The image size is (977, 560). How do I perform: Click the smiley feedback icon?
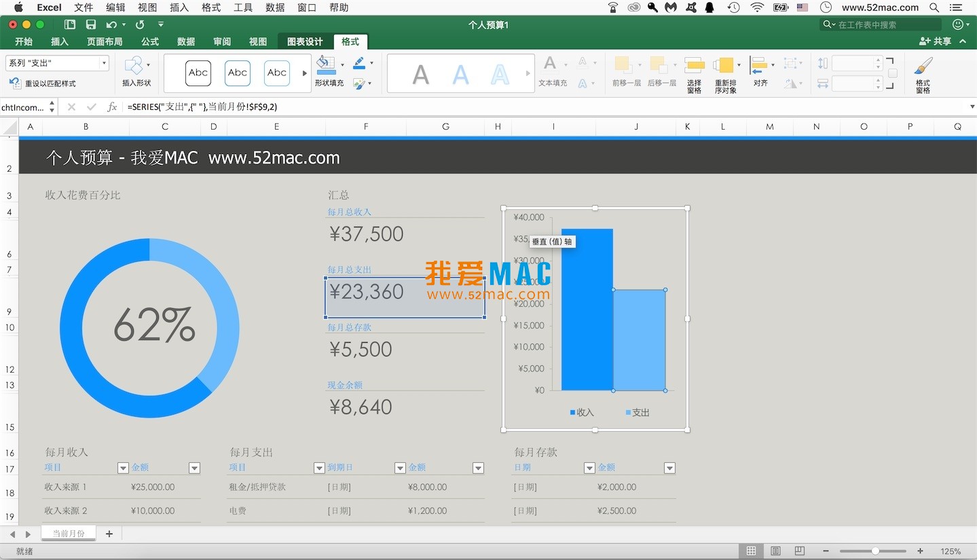(958, 24)
